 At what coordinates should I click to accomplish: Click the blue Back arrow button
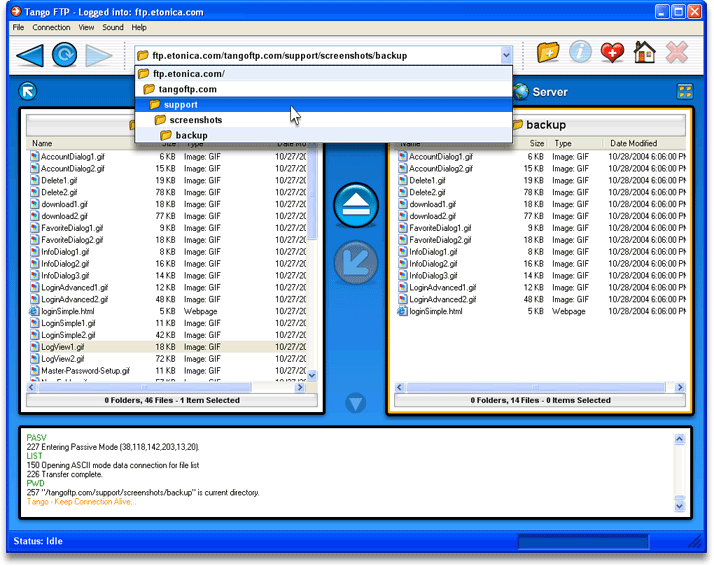pyautogui.click(x=30, y=55)
